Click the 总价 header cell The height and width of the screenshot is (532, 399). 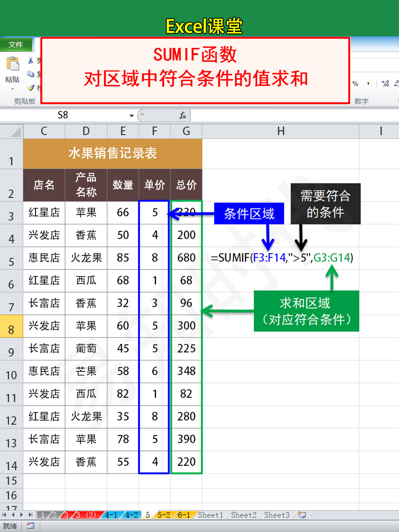click(186, 185)
